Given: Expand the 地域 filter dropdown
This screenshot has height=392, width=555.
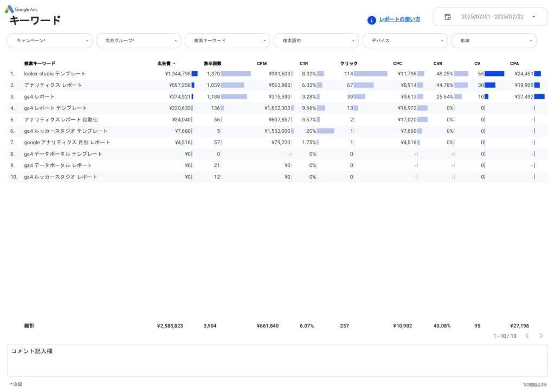Looking at the screenshot, I should click(494, 40).
